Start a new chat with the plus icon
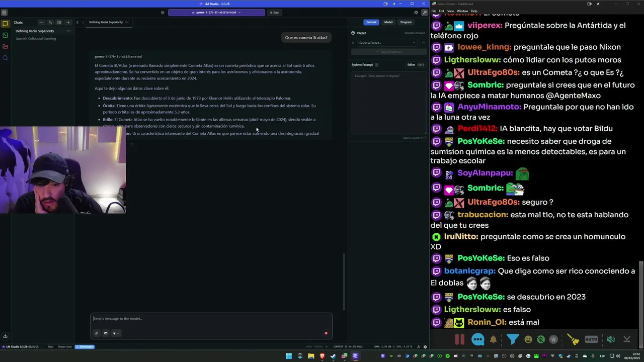 click(x=68, y=22)
